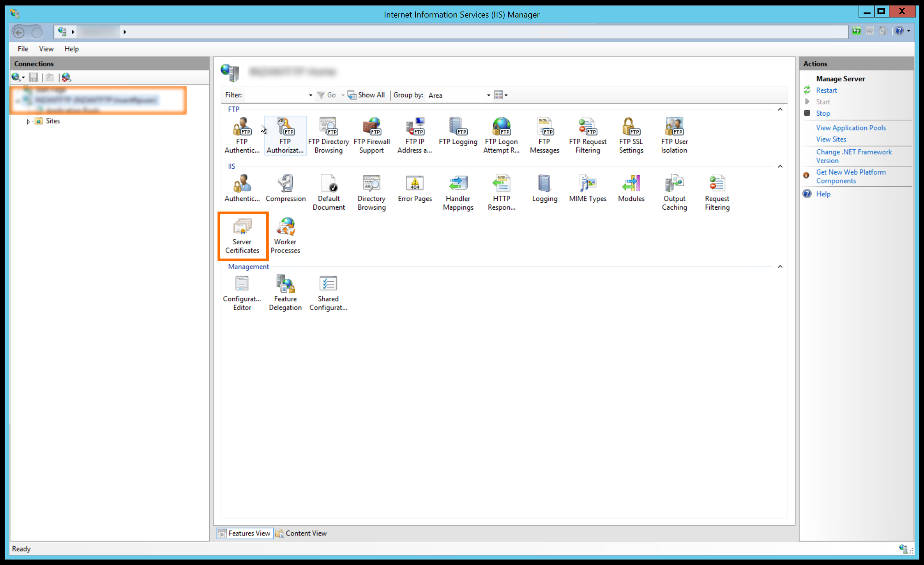The height and width of the screenshot is (565, 924).
Task: Open the View menu
Action: click(46, 49)
